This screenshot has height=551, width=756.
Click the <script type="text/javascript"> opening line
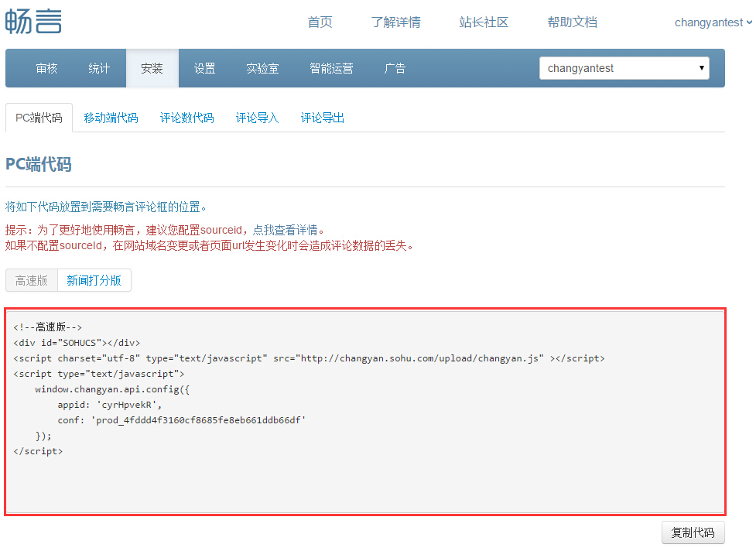pos(99,374)
